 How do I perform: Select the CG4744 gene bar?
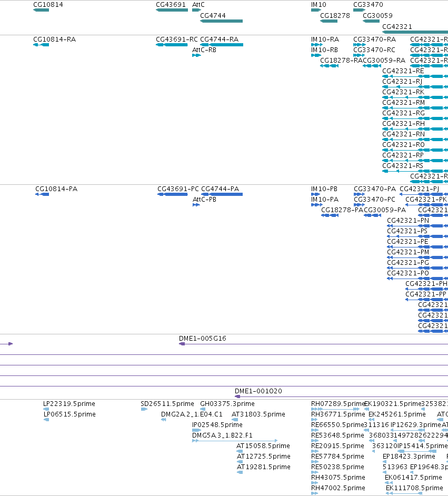pyautogui.click(x=221, y=21)
